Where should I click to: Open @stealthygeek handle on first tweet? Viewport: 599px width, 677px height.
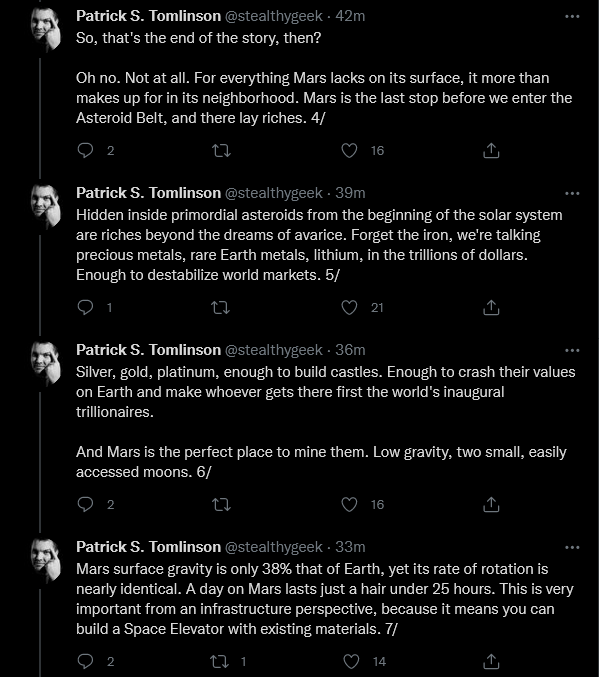click(273, 16)
